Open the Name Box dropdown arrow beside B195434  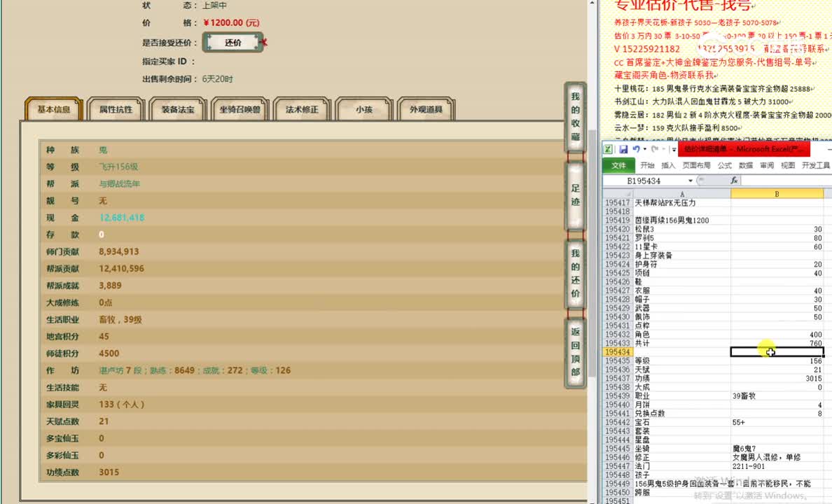click(691, 181)
